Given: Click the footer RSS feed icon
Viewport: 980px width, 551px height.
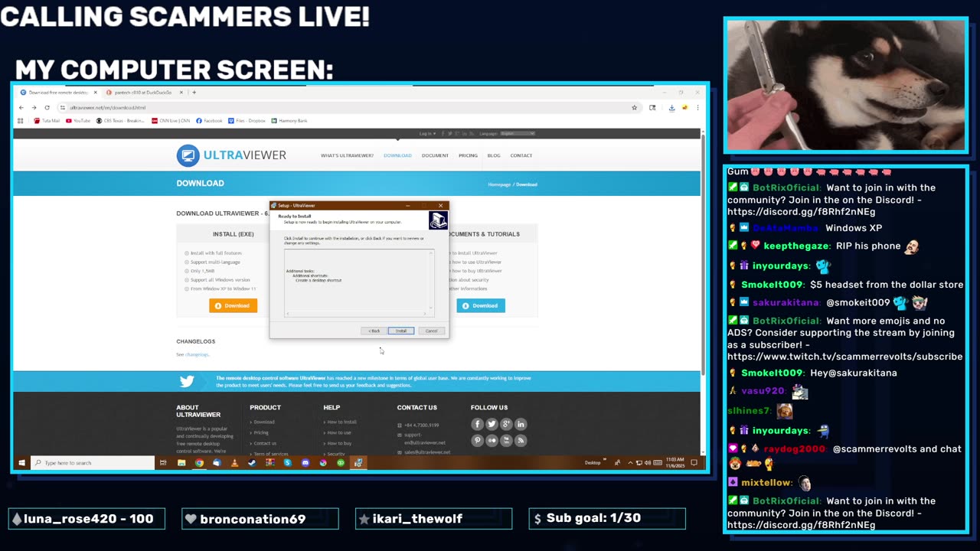Looking at the screenshot, I should [x=521, y=440].
